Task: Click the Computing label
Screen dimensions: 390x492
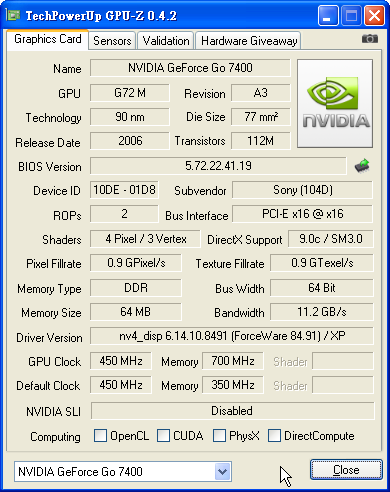Action: tap(55, 437)
